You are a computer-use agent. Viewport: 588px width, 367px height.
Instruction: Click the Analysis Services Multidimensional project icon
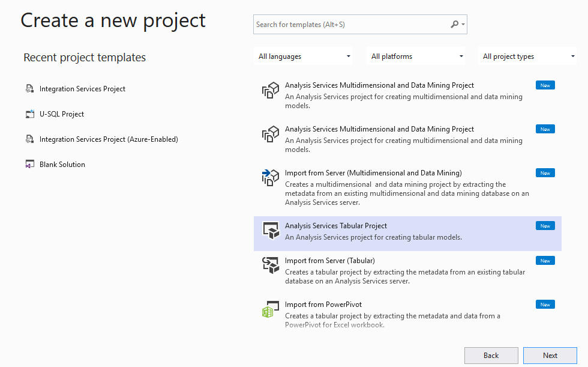pos(270,89)
